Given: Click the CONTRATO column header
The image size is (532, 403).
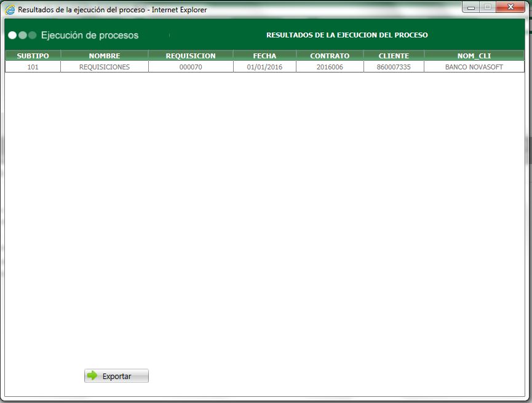Looking at the screenshot, I should [329, 55].
